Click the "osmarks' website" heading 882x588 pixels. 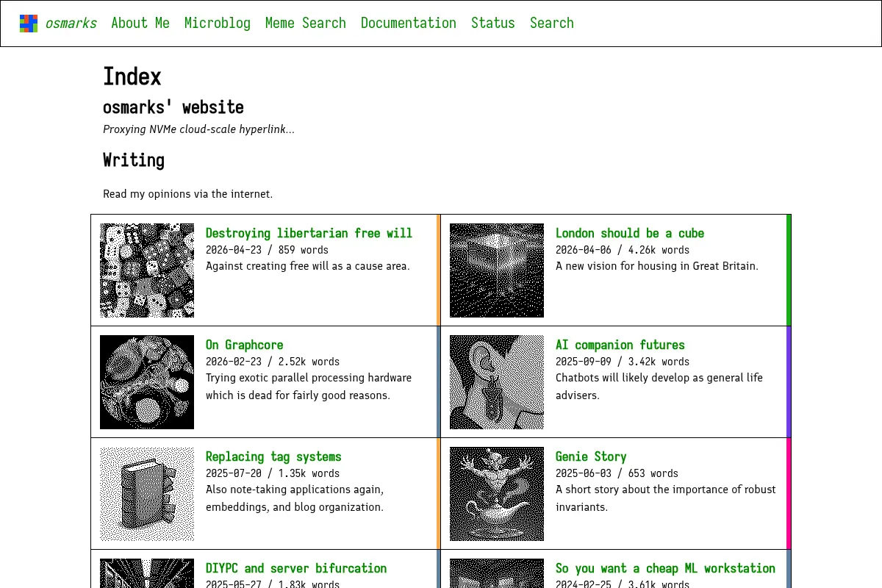point(173,107)
